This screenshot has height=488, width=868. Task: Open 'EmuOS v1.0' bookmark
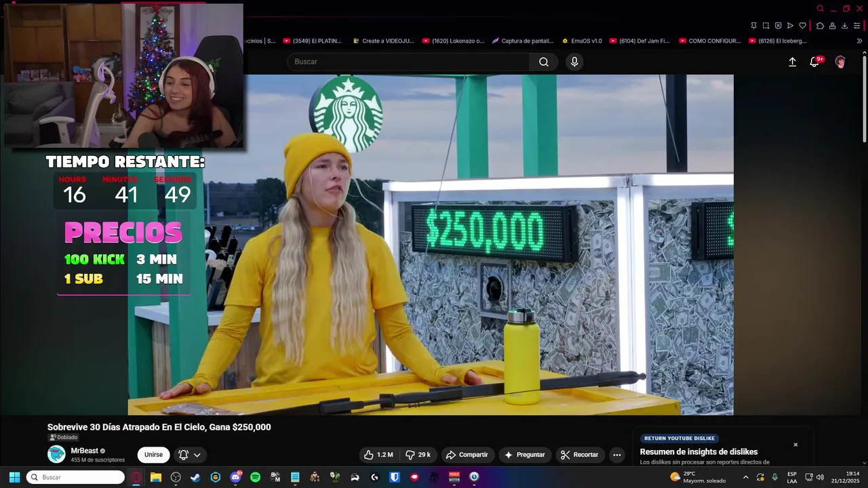pyautogui.click(x=582, y=41)
